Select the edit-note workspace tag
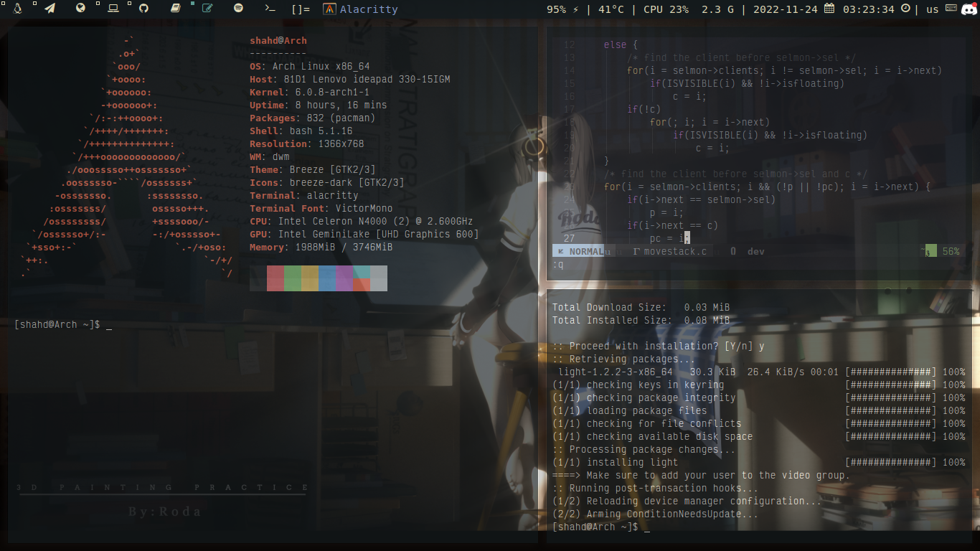Screen dimensions: 980x551 point(207,9)
